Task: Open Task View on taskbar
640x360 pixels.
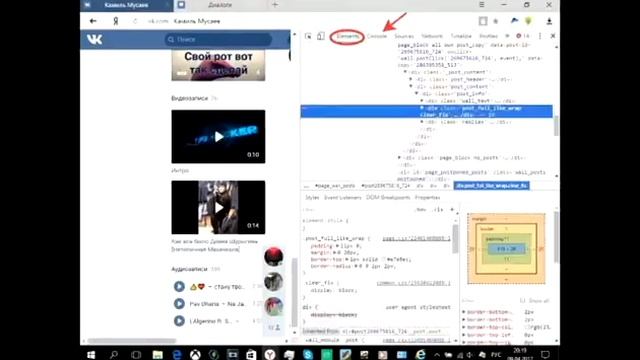Action: click(x=136, y=354)
